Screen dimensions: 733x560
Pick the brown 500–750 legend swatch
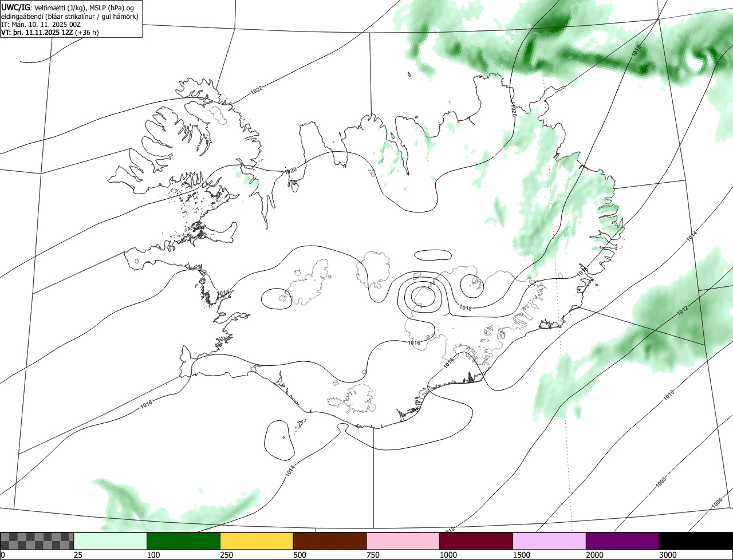click(x=330, y=541)
